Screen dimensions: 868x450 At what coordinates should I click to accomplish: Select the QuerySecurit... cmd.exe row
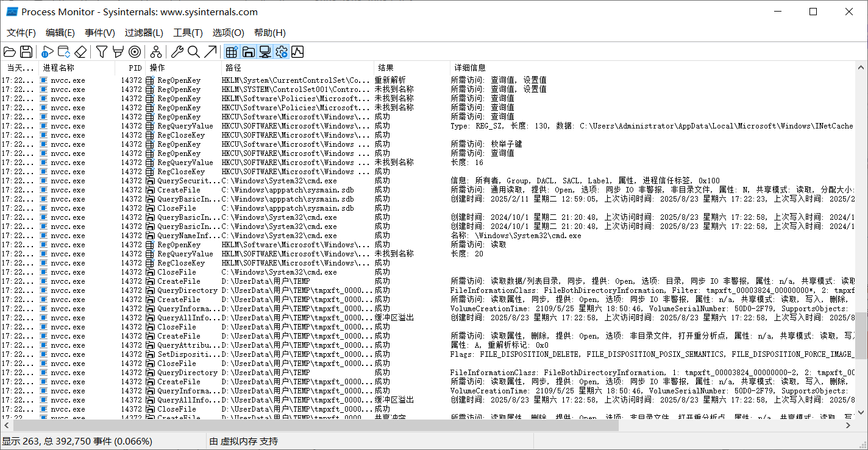pos(428,181)
